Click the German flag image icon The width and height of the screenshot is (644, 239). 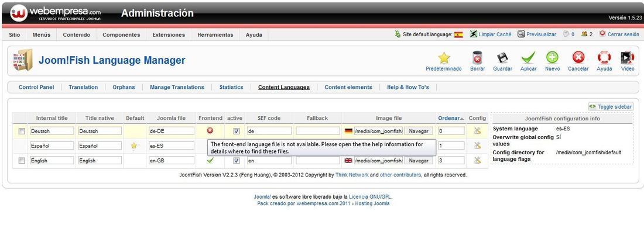point(348,131)
